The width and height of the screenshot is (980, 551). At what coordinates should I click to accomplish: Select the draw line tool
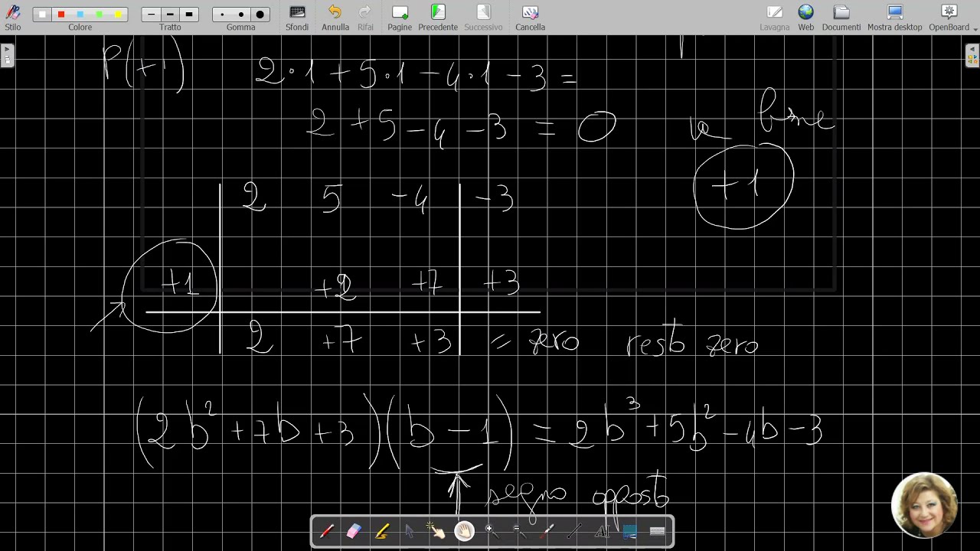(x=575, y=531)
